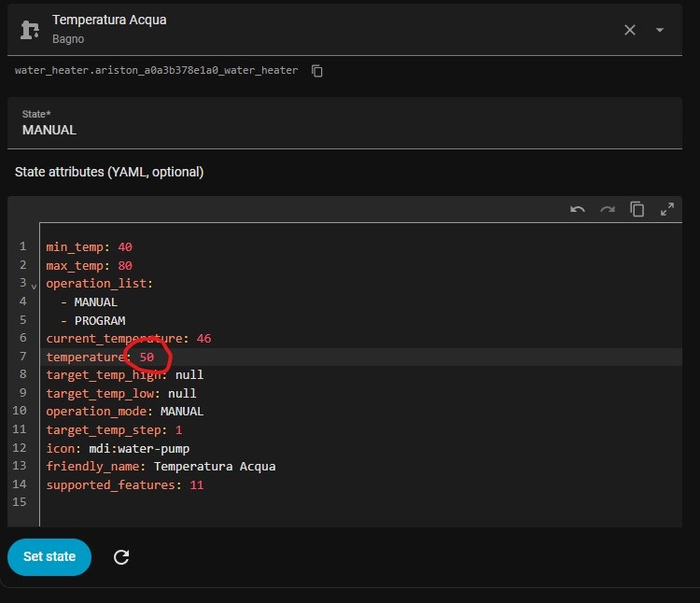Viewport: 700px width, 603px height.
Task: Click the State input field showing MANUAL
Action: 344,130
